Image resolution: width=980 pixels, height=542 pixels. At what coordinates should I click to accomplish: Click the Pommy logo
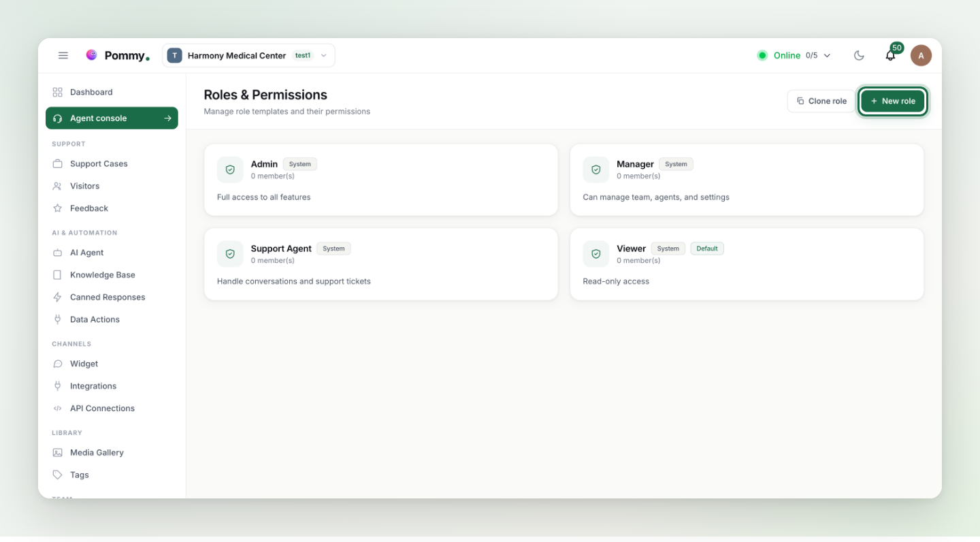118,56
